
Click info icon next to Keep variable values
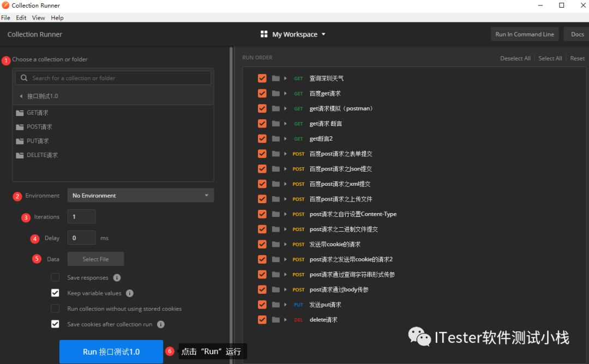click(130, 293)
